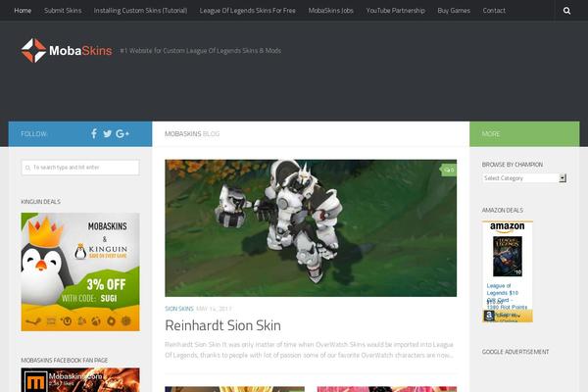Open the Select Category dropdown
Image resolution: width=588 pixels, height=392 pixels.
click(x=524, y=178)
